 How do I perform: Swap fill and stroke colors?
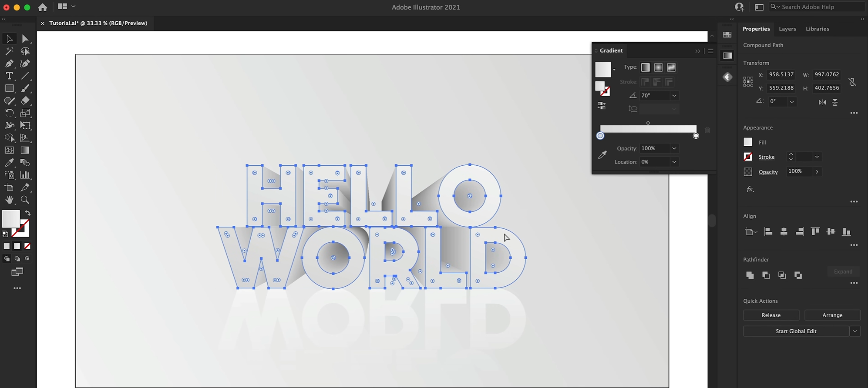tap(28, 213)
